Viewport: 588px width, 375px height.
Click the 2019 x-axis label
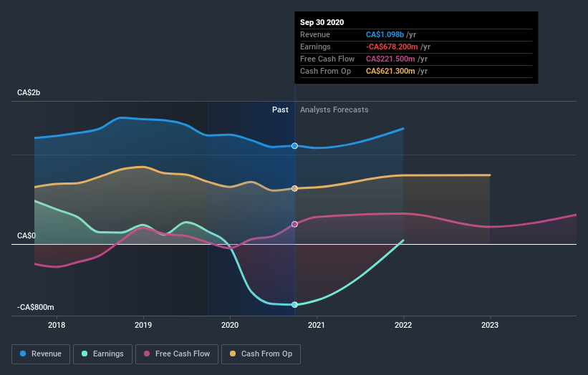(143, 325)
